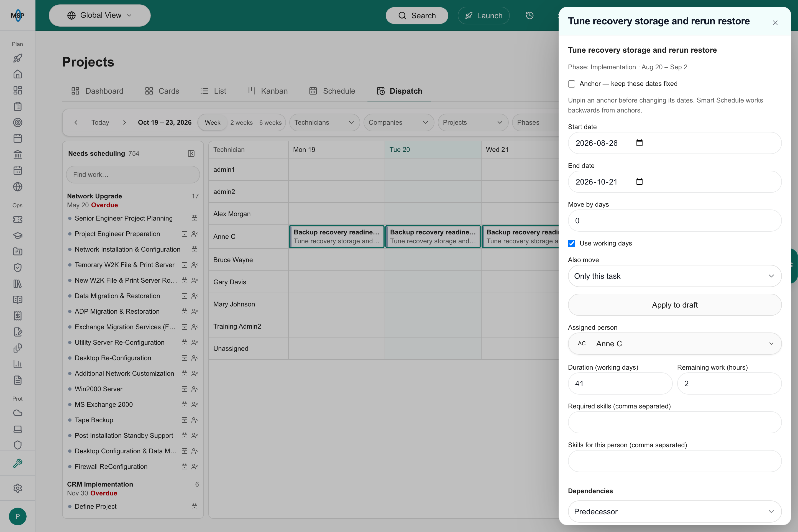Switch to the Dashboard tab
This screenshot has height=532, width=798.
click(x=97, y=91)
